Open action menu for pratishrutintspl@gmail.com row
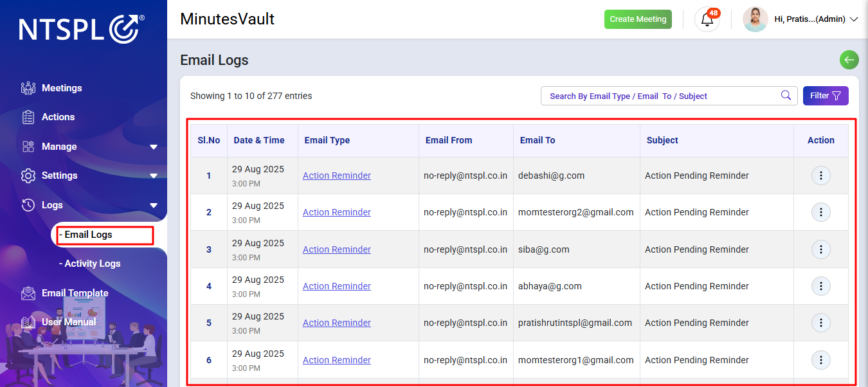Image resolution: width=868 pixels, height=387 pixels. pyautogui.click(x=821, y=323)
